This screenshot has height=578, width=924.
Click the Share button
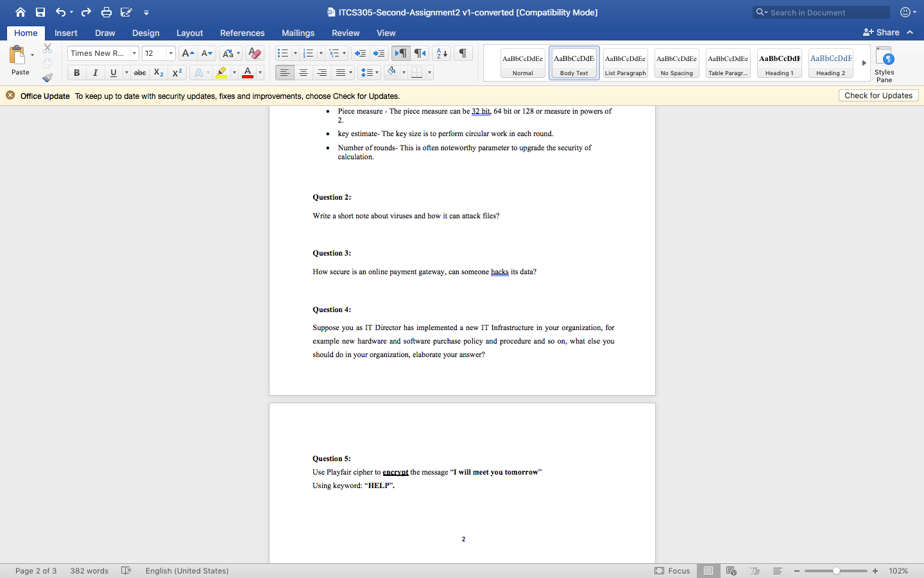tap(881, 32)
